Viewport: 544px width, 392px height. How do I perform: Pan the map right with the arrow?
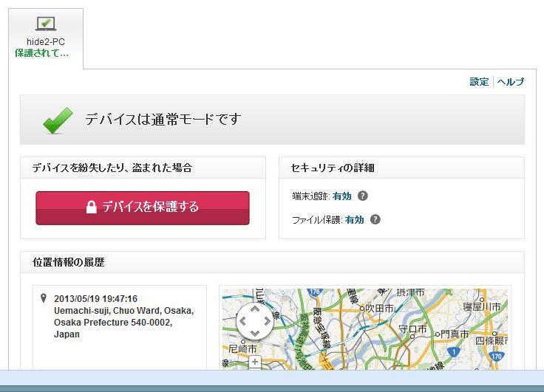pos(267,321)
